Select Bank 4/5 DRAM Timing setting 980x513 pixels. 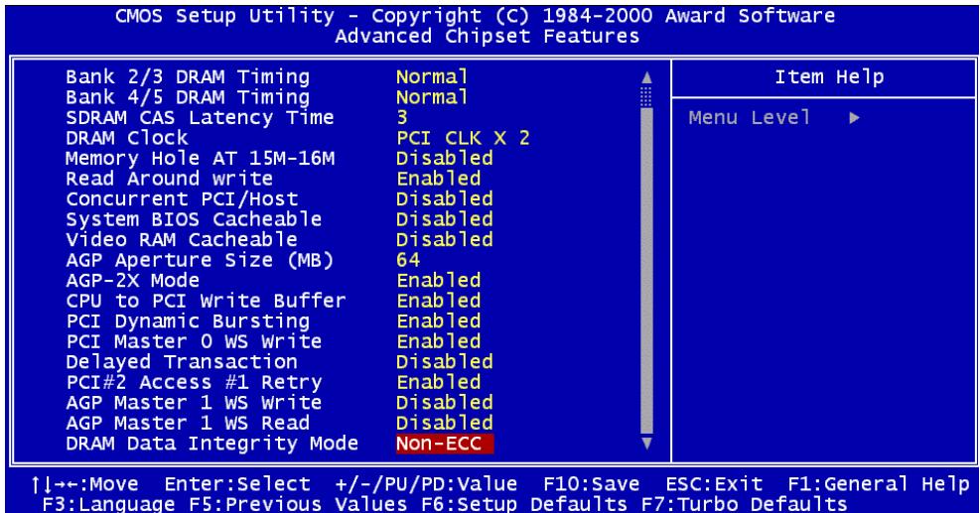click(188, 97)
